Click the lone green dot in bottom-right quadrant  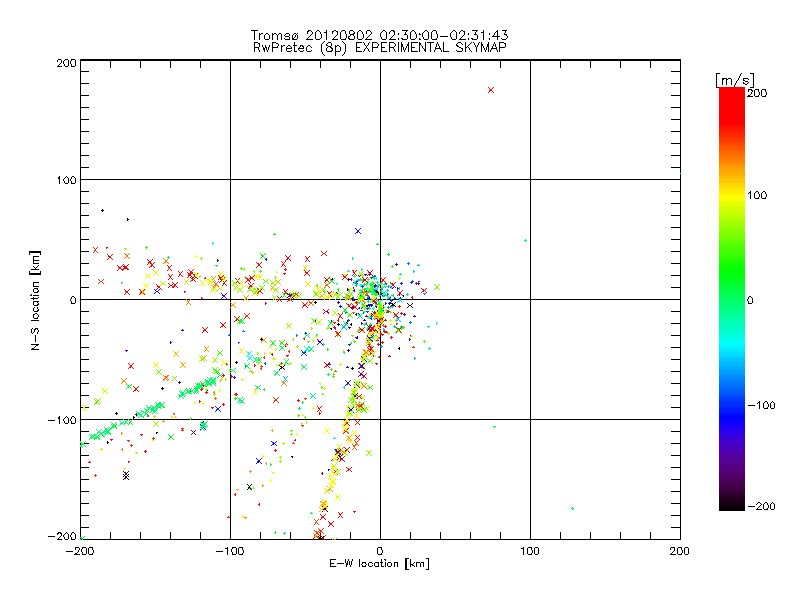pos(572,509)
